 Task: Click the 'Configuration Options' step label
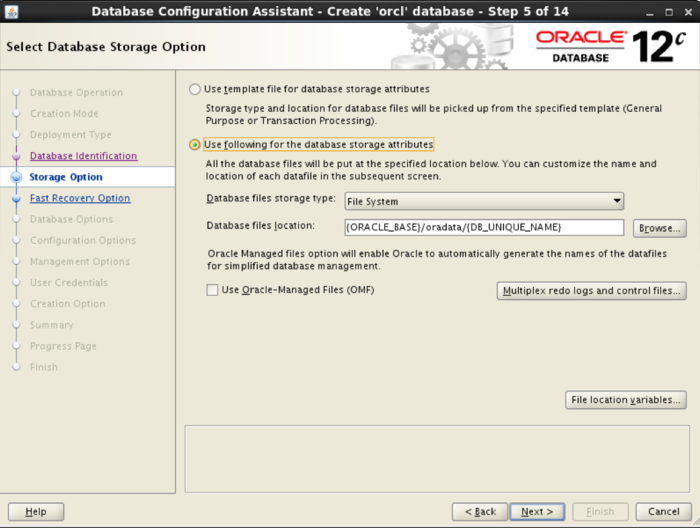83,240
